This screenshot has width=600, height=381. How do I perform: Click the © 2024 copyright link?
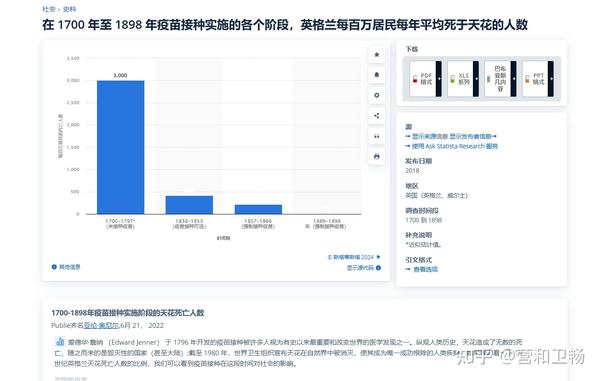point(351,257)
